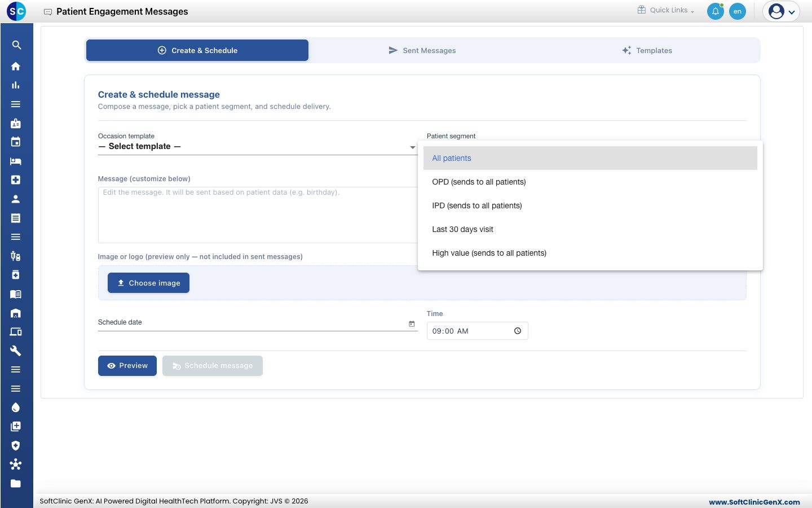The height and width of the screenshot is (508, 812).
Task: Open the Schedule date calendar picker icon
Action: [x=412, y=323]
